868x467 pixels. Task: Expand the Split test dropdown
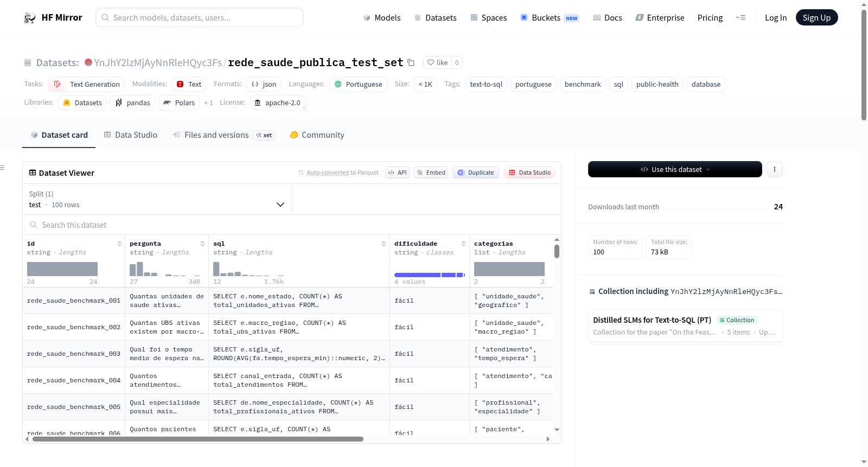(x=157, y=199)
